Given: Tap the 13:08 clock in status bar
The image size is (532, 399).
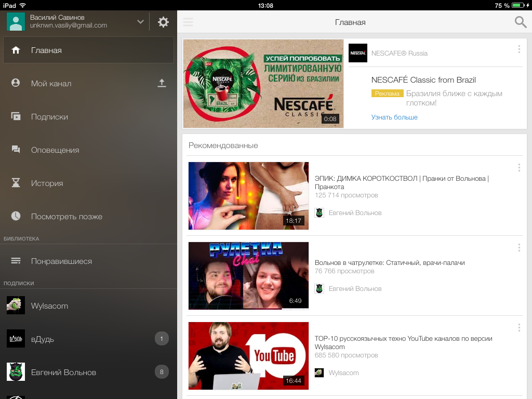Looking at the screenshot, I should (x=265, y=5).
